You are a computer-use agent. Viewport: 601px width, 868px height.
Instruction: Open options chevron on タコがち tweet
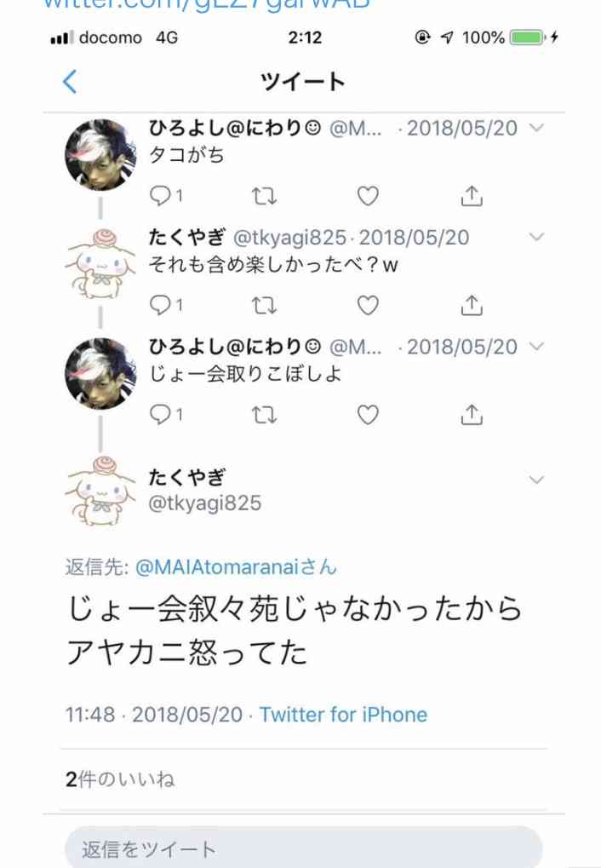point(536,128)
